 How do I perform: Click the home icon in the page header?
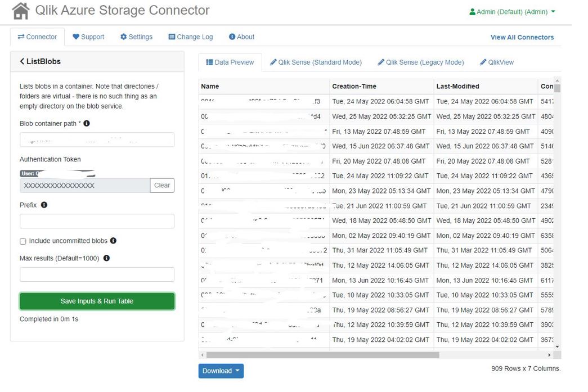[20, 10]
